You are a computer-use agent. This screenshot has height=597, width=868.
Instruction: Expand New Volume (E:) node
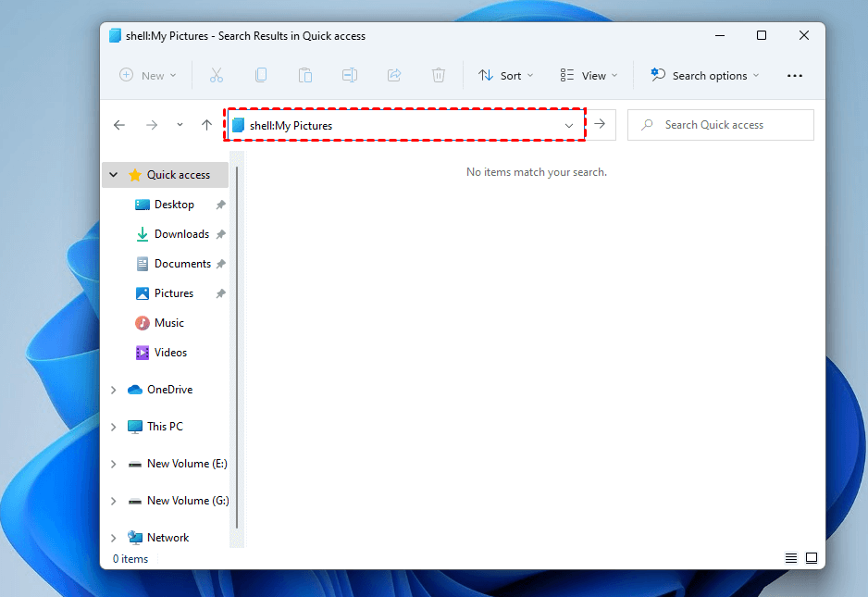(x=114, y=464)
